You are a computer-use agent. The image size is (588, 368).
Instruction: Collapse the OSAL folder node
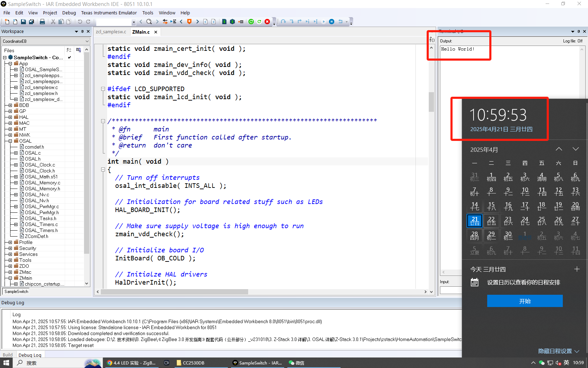(10, 141)
